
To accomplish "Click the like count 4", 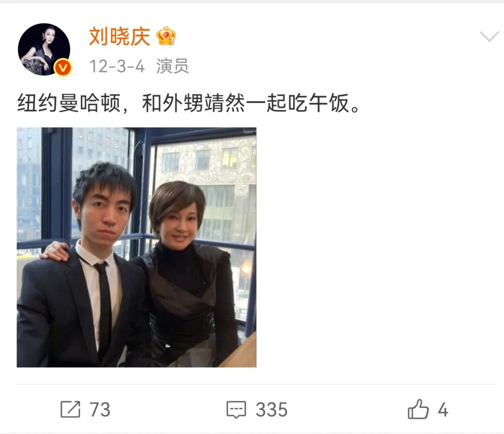I will (443, 410).
